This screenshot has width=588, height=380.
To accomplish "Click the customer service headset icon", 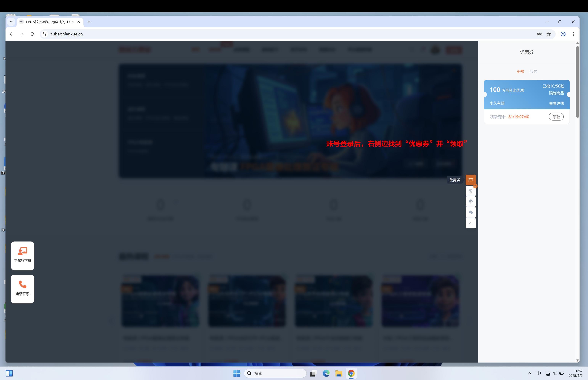I will (x=471, y=202).
